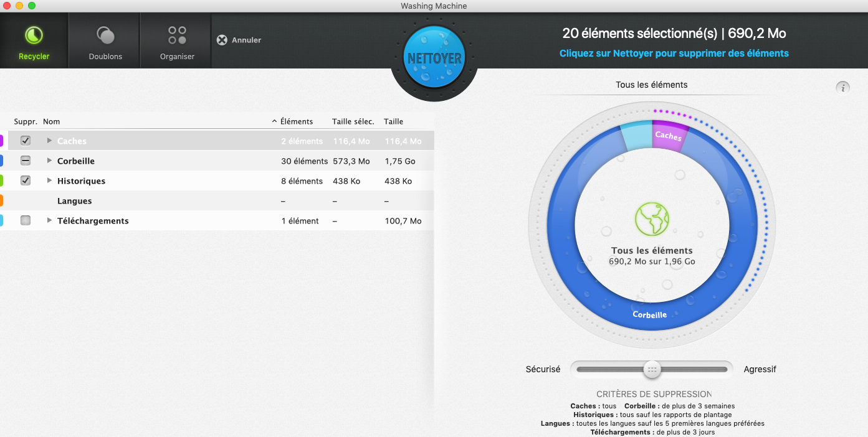Select the Langues row in the list

click(75, 201)
